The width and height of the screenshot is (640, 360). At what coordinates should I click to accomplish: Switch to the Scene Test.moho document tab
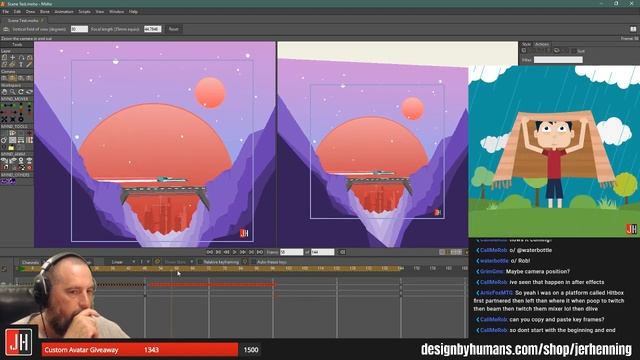(23, 20)
